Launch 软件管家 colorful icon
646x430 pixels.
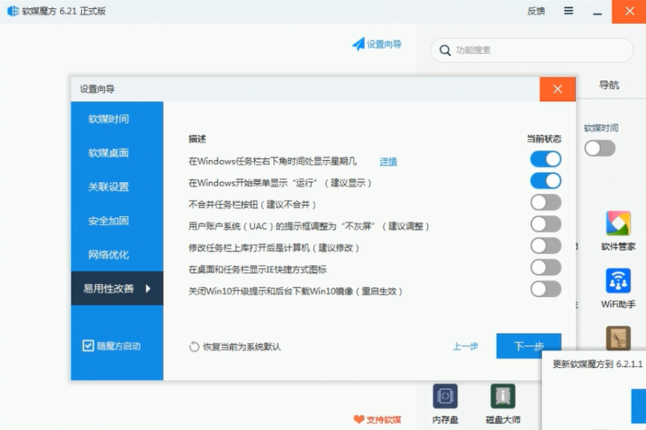point(618,223)
